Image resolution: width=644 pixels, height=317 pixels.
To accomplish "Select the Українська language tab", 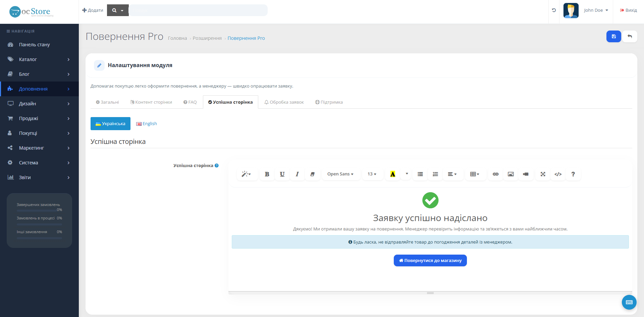I will click(x=110, y=124).
